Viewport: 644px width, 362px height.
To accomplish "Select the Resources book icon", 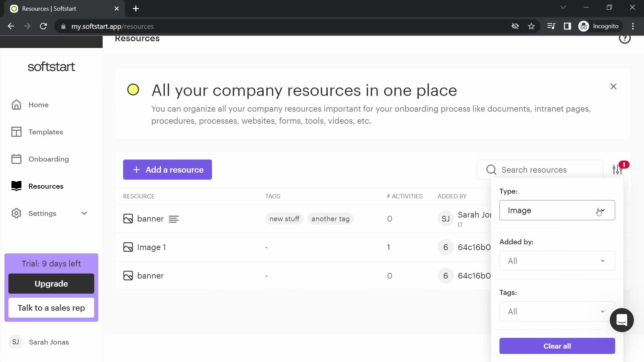I will pyautogui.click(x=16, y=186).
